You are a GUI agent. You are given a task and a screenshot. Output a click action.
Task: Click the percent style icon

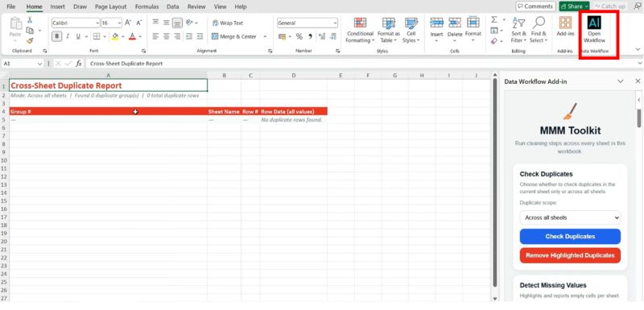pos(299,36)
